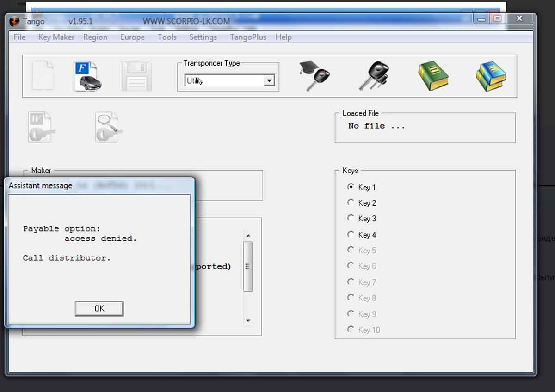Click OK in Assistant message dialog

pos(99,308)
